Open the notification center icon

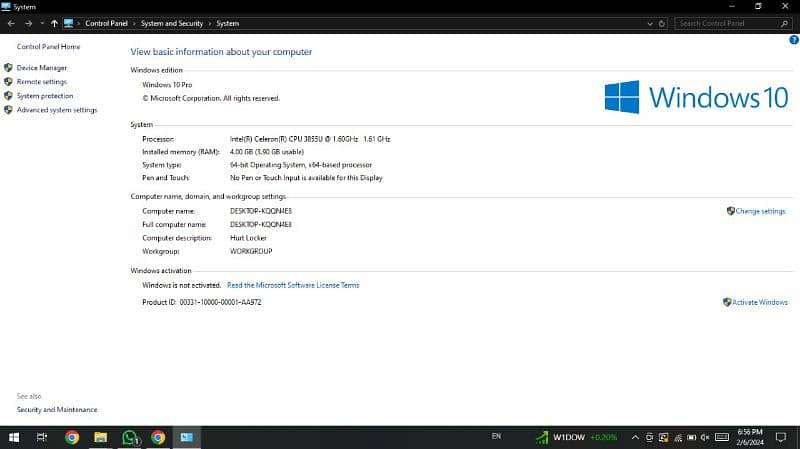tap(783, 437)
